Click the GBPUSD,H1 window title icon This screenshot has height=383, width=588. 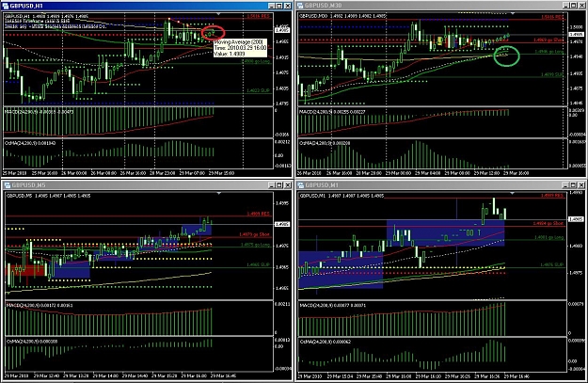[6, 6]
